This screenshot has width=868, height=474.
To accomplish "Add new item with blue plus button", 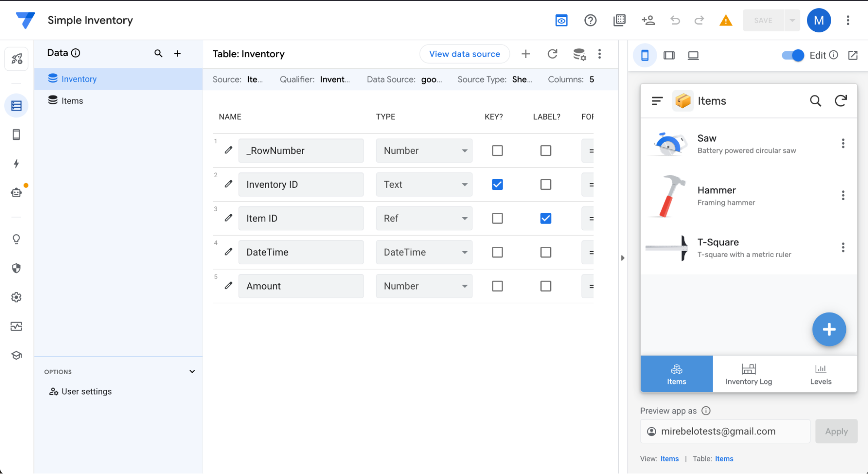I will point(829,329).
